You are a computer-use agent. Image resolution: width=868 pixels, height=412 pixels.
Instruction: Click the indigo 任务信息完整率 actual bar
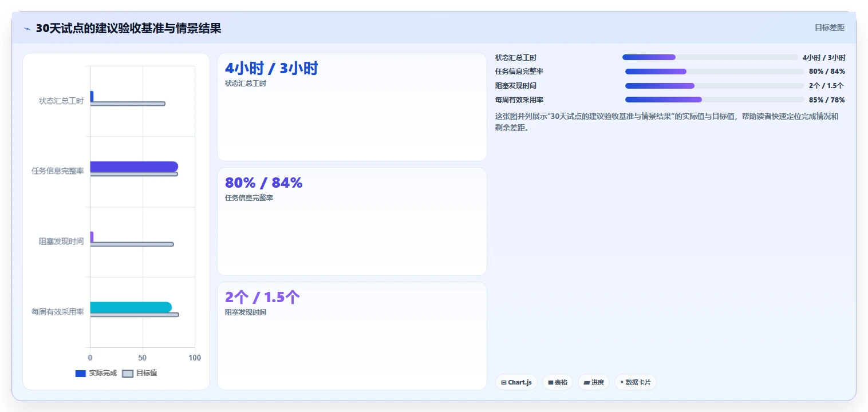pyautogui.click(x=134, y=166)
